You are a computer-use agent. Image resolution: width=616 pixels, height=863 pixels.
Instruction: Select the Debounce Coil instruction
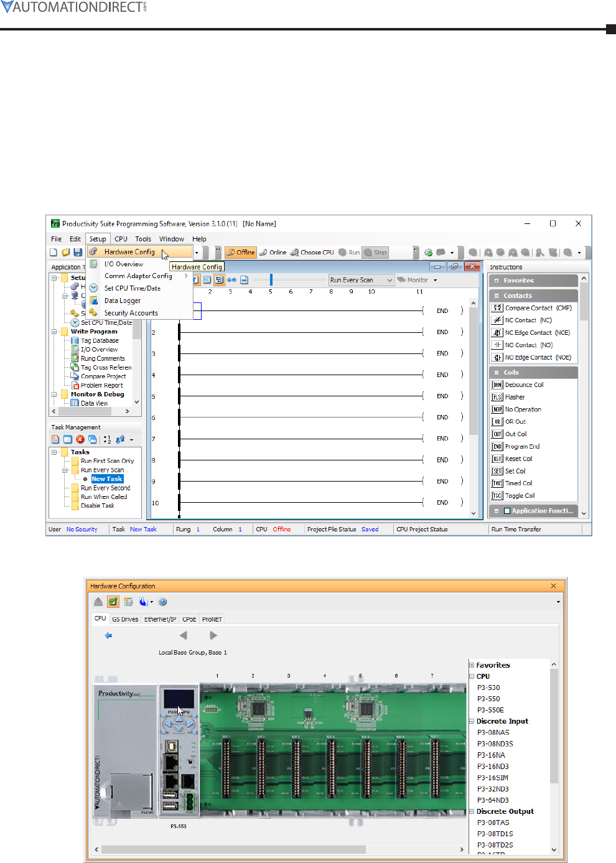click(518, 385)
